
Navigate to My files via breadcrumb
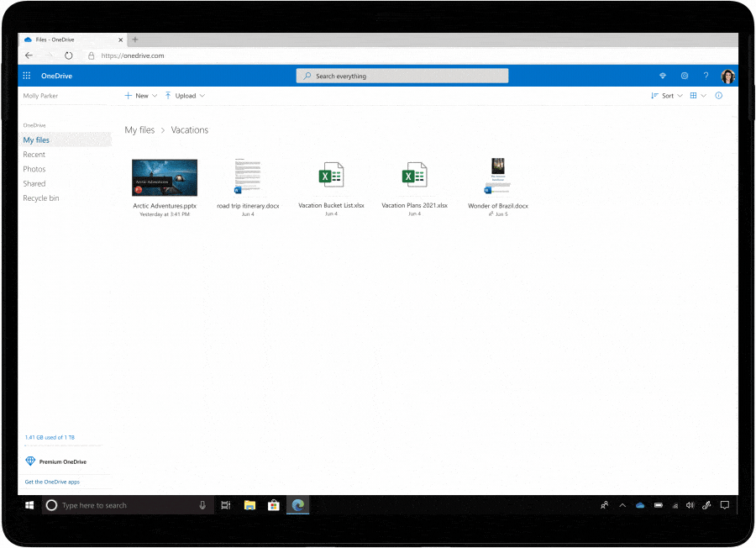pos(139,129)
